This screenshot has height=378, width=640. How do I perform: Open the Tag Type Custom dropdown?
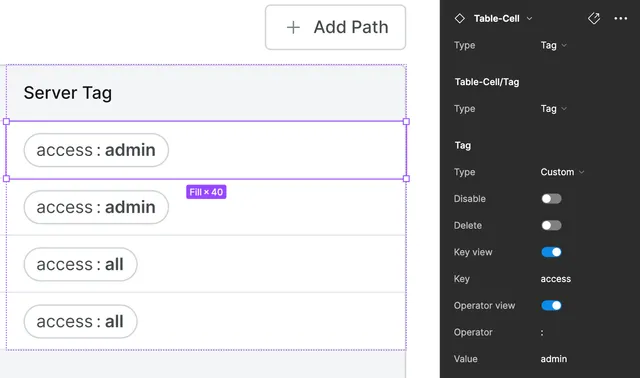pyautogui.click(x=562, y=172)
